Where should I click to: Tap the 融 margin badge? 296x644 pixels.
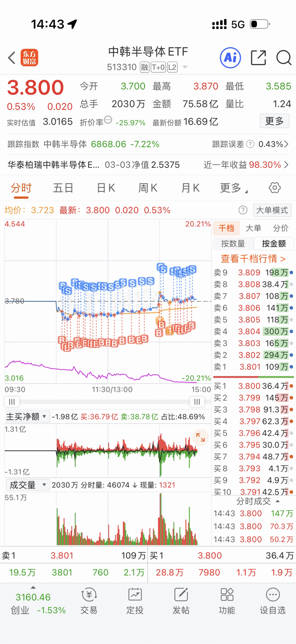[x=145, y=67]
